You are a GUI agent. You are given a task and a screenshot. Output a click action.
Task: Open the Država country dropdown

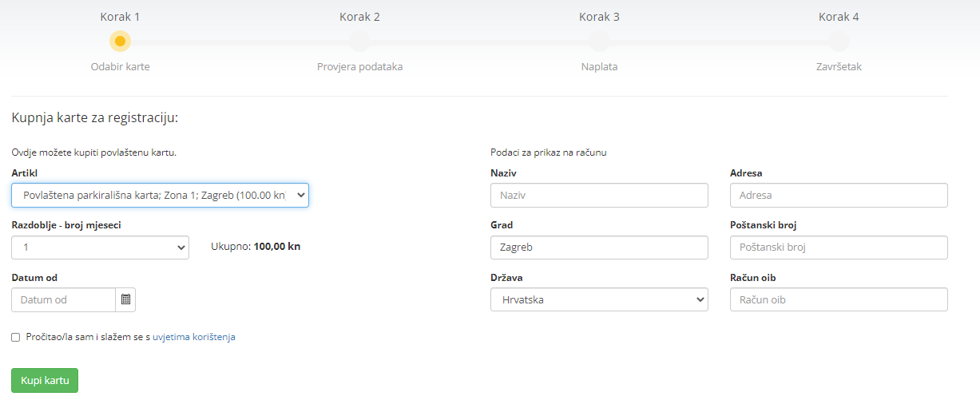click(599, 299)
